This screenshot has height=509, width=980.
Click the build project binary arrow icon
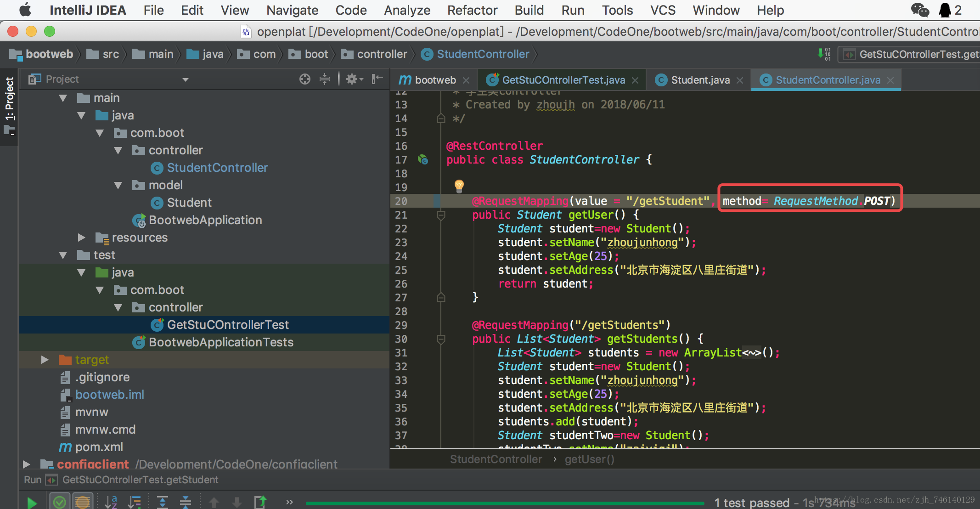[824, 54]
